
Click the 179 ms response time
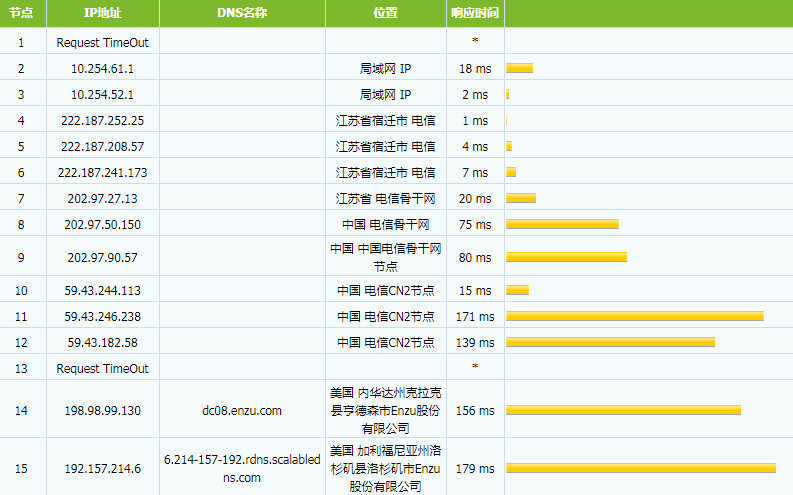475,469
